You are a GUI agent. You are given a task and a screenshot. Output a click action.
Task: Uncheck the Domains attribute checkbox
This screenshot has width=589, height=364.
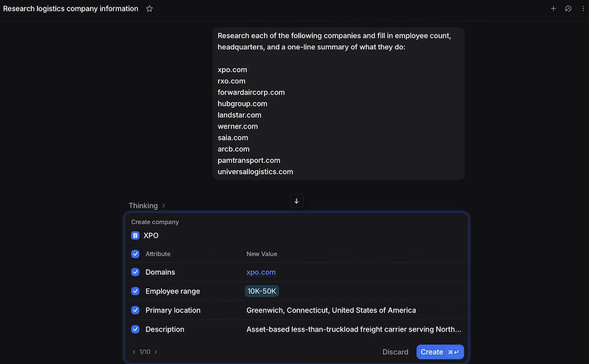(135, 272)
